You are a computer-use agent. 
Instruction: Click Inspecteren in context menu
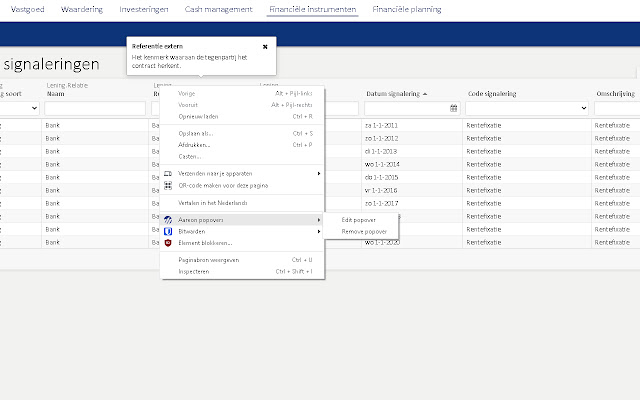tap(194, 271)
